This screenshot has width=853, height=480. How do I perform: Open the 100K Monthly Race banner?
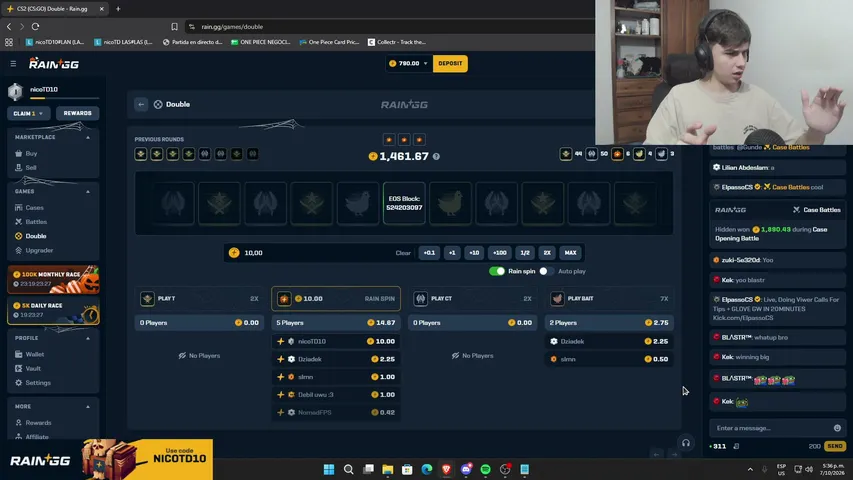point(53,279)
